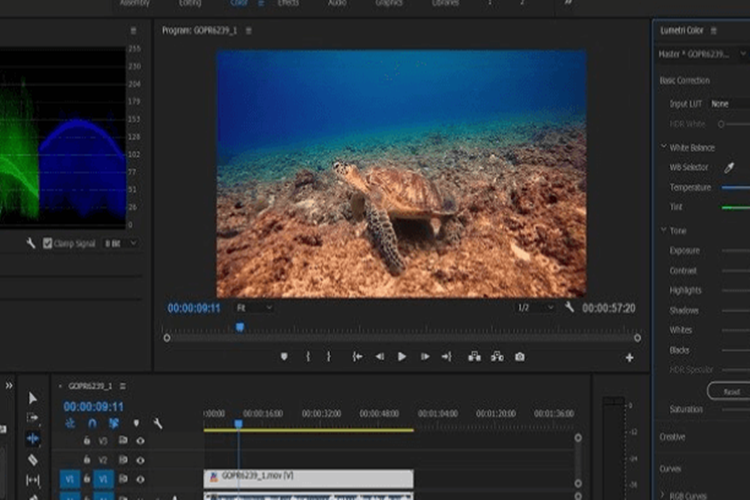
Task: Open timeline display settings wrench
Action: [x=158, y=423]
